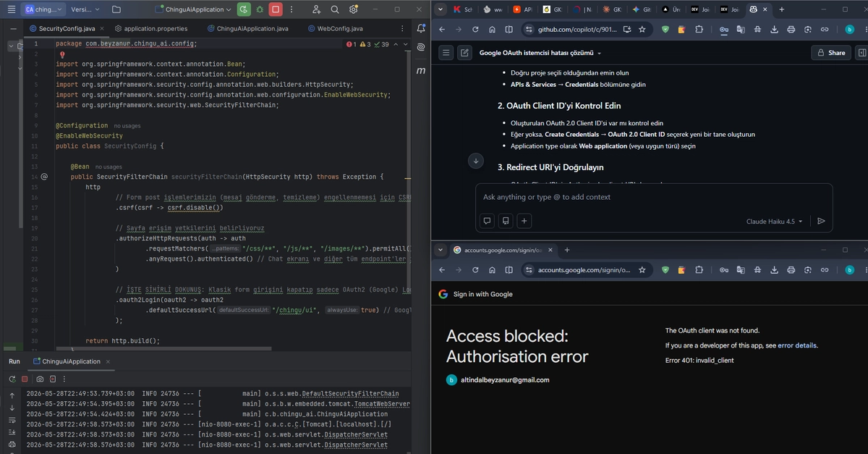Viewport: 868px width, 454px height.
Task: Open downloads in top browser toolbar
Action: [774, 30]
